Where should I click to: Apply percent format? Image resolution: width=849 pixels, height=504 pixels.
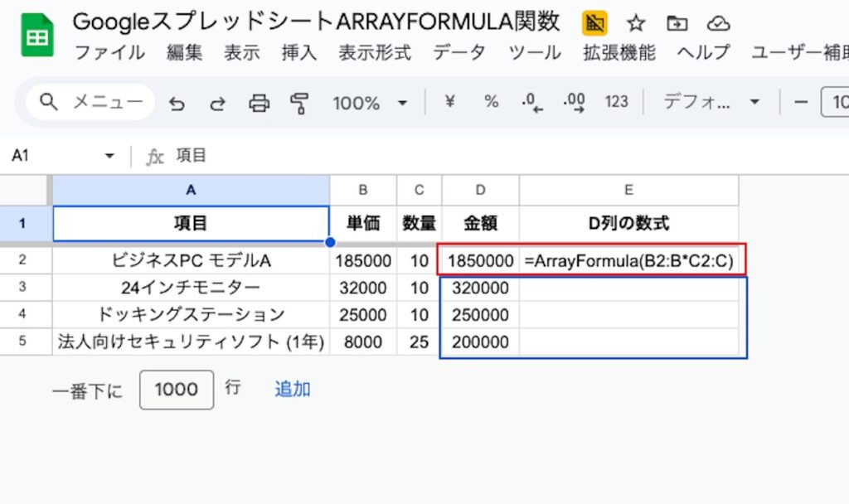[491, 101]
